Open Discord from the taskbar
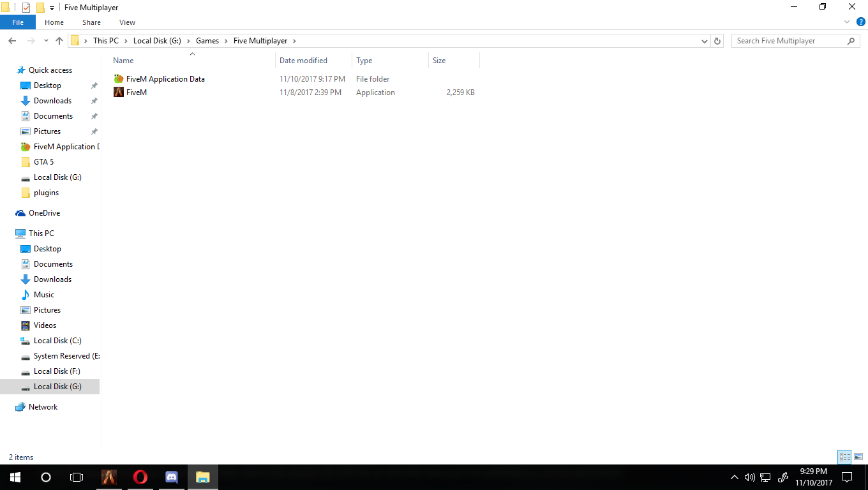Image resolution: width=868 pixels, height=490 pixels. coord(171,477)
